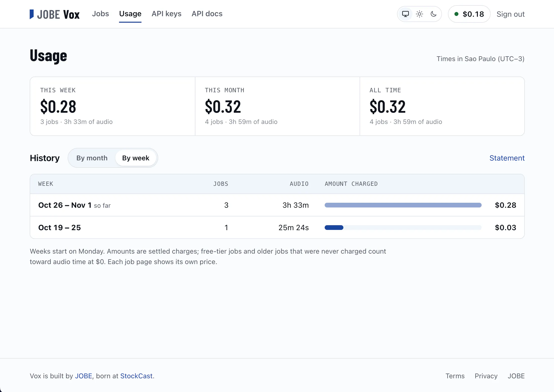Click the JOBE link in footer sentence
Viewport: 554px width, 392px height.
pyautogui.click(x=84, y=376)
